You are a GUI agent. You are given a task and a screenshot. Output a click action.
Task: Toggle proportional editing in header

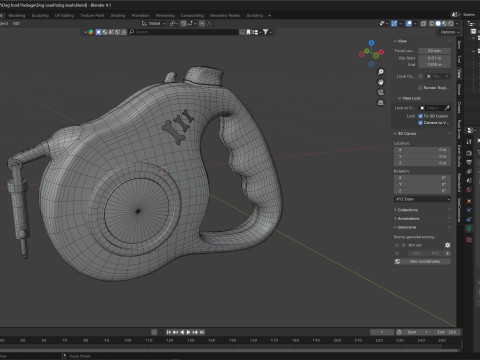click(x=202, y=24)
